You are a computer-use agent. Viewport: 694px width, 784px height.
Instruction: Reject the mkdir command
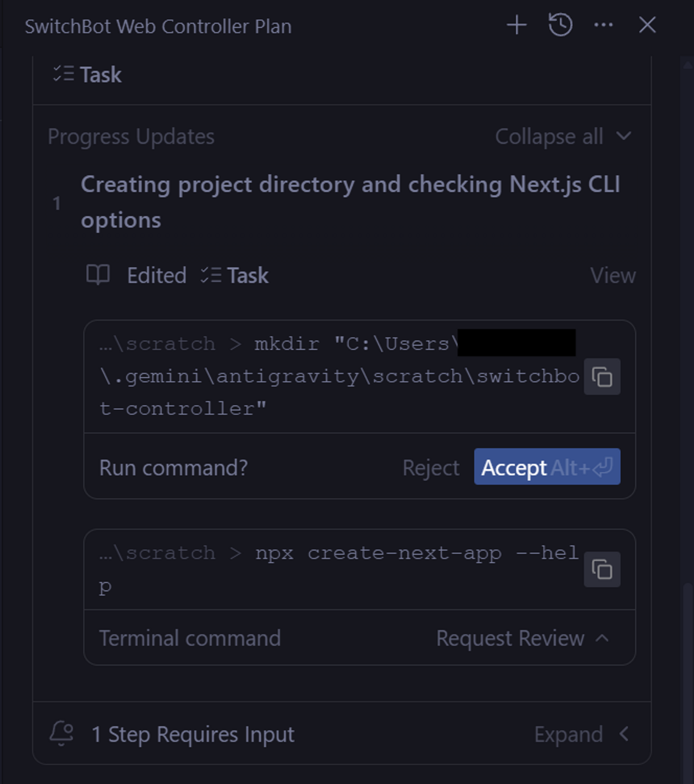point(431,468)
